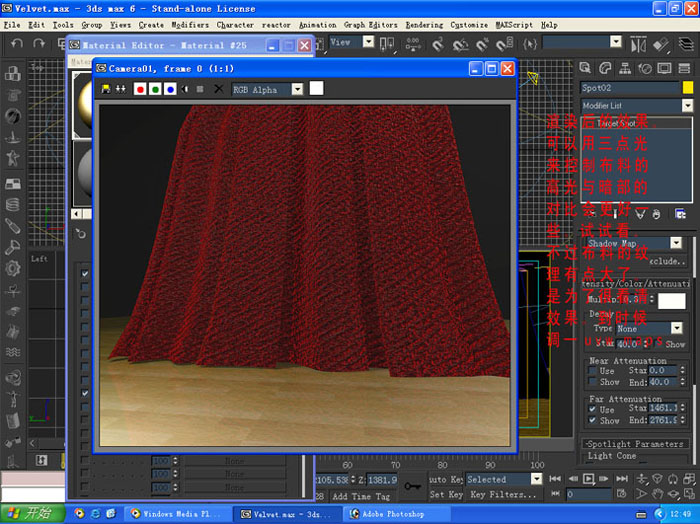
Task: Toggle the blue channel in render window
Action: [170, 89]
